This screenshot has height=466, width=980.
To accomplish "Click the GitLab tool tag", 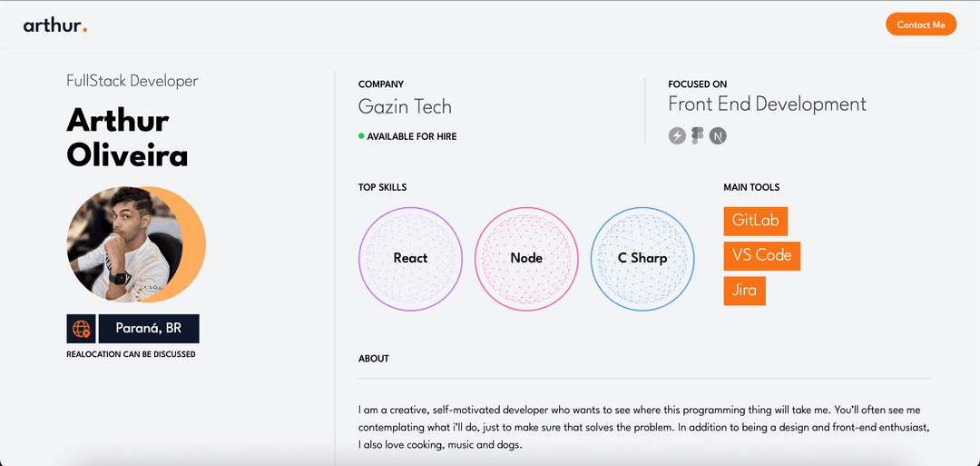I will pos(756,221).
